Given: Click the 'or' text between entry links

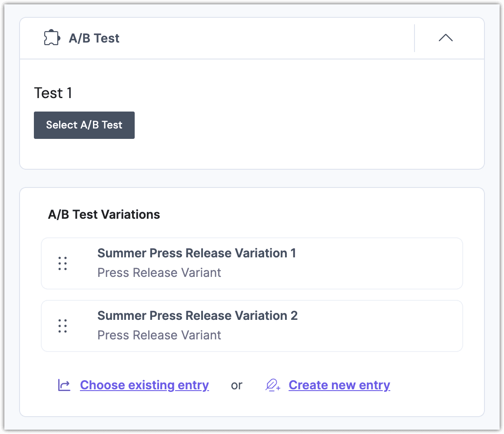Looking at the screenshot, I should pyautogui.click(x=237, y=385).
